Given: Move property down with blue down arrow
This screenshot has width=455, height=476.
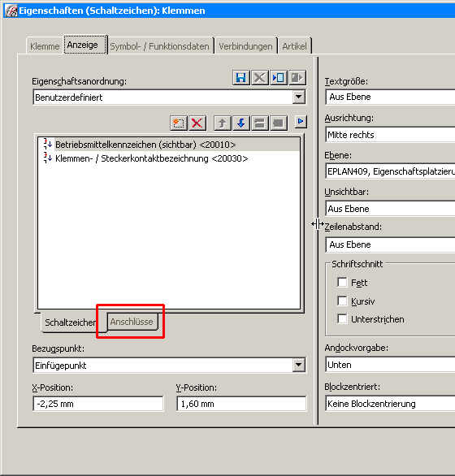Looking at the screenshot, I should [241, 123].
